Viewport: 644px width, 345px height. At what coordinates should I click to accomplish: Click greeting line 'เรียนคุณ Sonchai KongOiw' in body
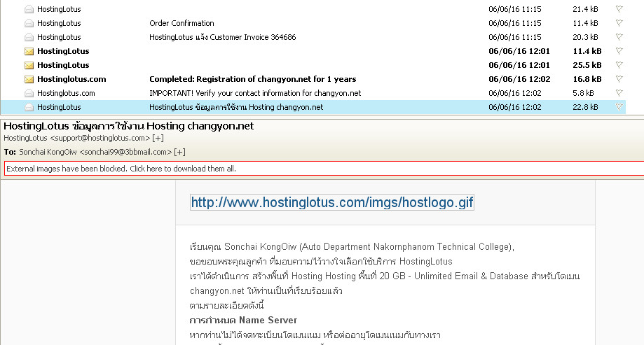(352, 246)
